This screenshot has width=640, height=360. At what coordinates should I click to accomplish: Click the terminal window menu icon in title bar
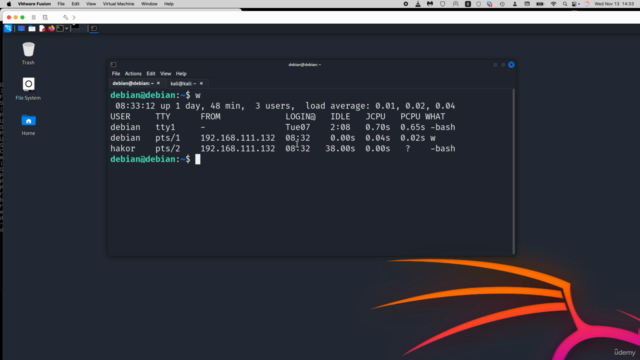click(x=113, y=64)
